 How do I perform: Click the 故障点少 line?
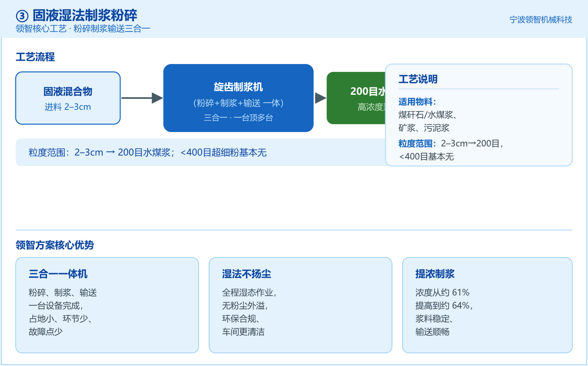tap(46, 332)
